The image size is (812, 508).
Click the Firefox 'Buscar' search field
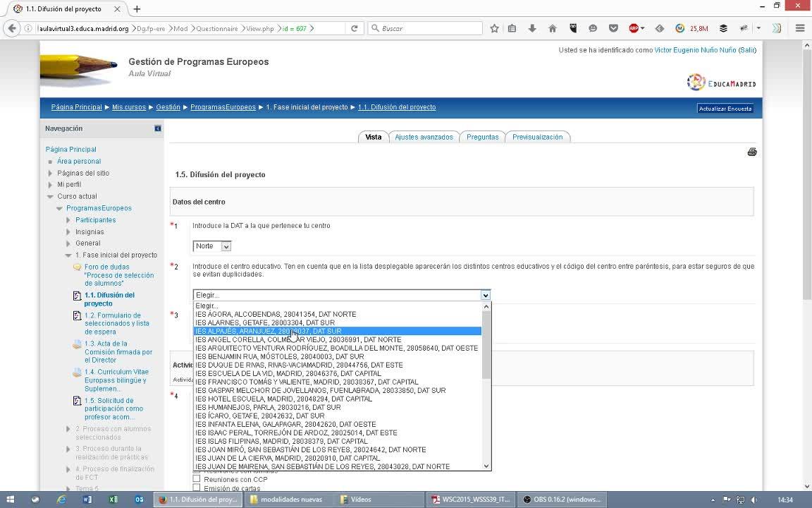(x=426, y=28)
